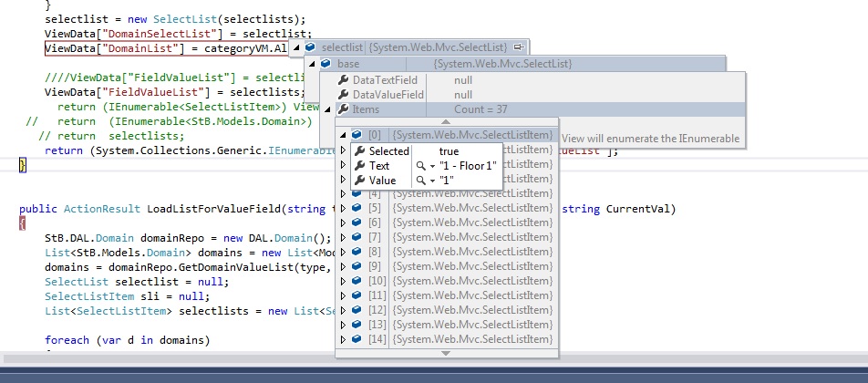
Task: Click the cube icon of item [10]
Action: pyautogui.click(x=357, y=281)
